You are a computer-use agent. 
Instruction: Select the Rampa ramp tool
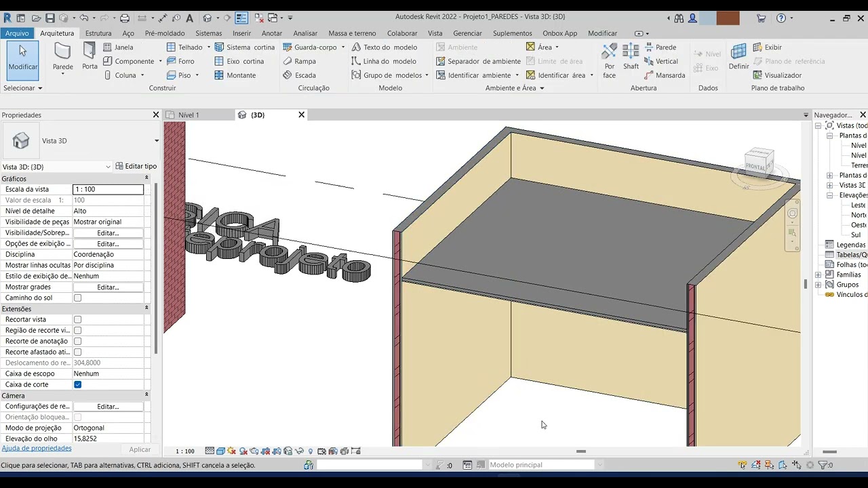pyautogui.click(x=299, y=61)
